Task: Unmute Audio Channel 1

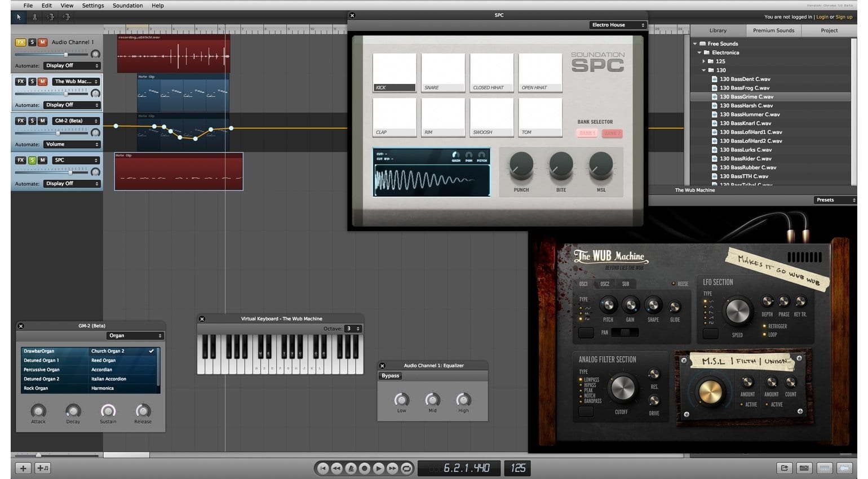Action: tap(43, 42)
